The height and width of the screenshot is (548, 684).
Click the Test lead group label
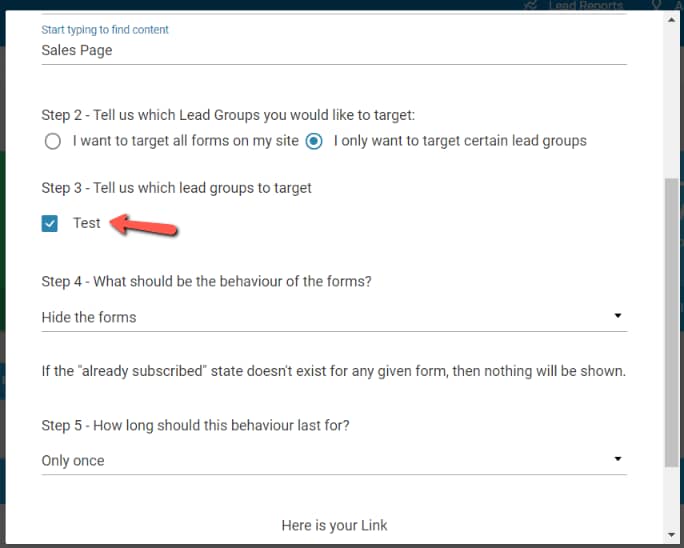(x=86, y=223)
